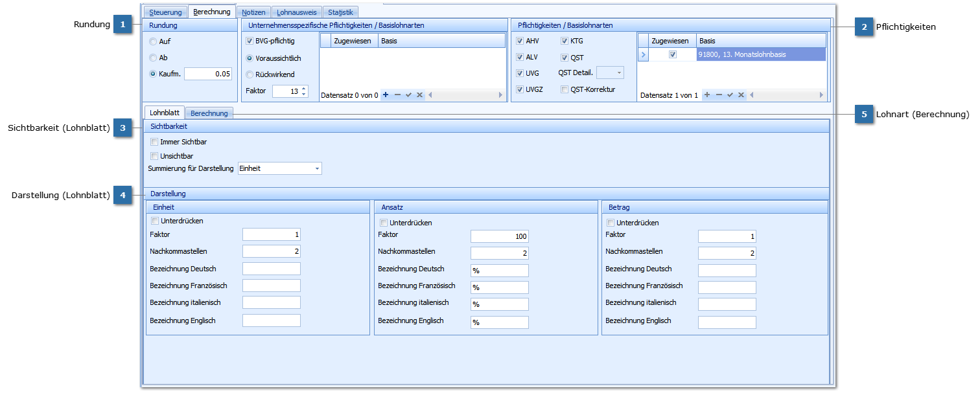This screenshot has height=393, width=980.
Task: Click the save checkmark icon in the Unternehmensspezifische grid
Action: (x=408, y=95)
